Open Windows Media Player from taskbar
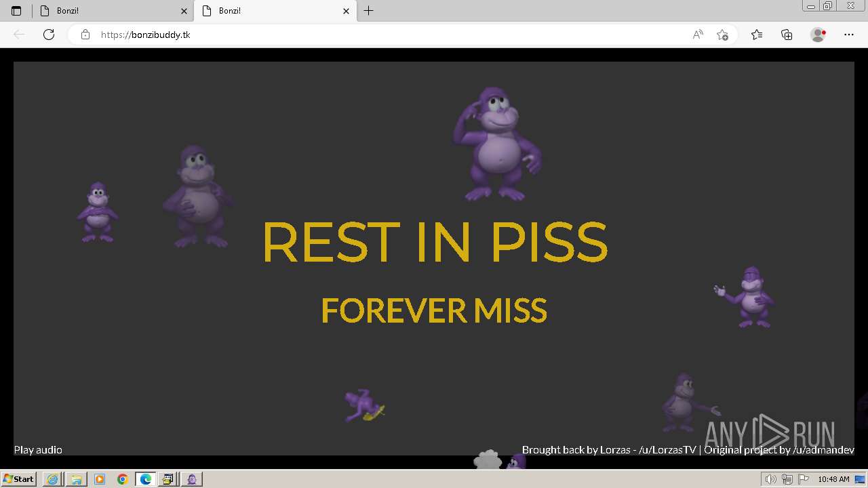868x488 pixels. (99, 479)
